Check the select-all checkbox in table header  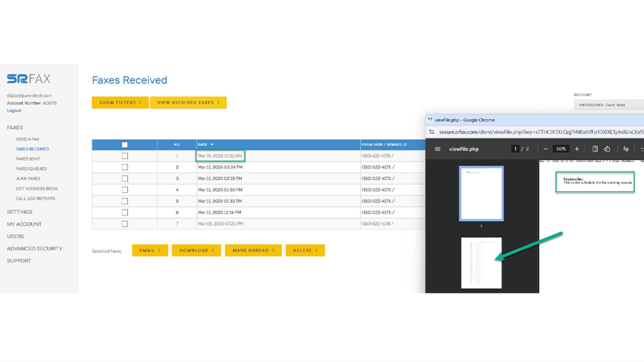click(125, 145)
